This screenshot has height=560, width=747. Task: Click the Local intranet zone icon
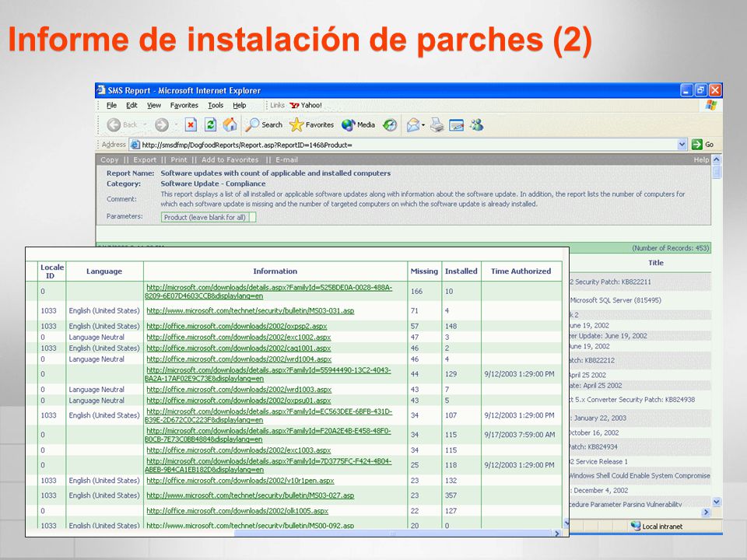pyautogui.click(x=636, y=526)
